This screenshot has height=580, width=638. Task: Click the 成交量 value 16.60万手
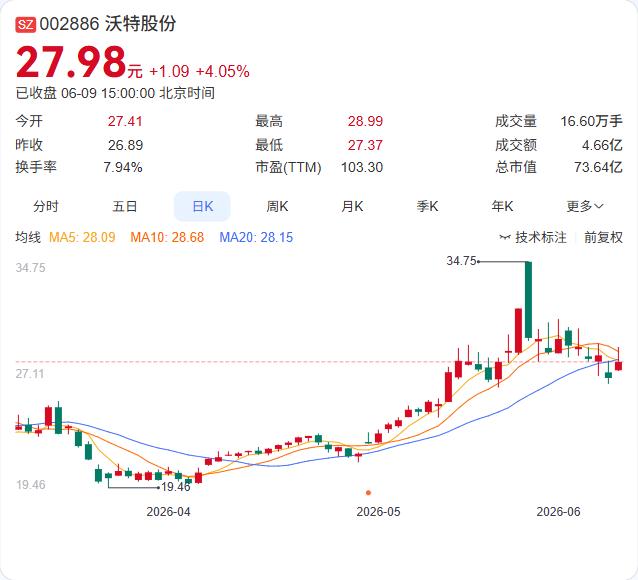pos(592,121)
